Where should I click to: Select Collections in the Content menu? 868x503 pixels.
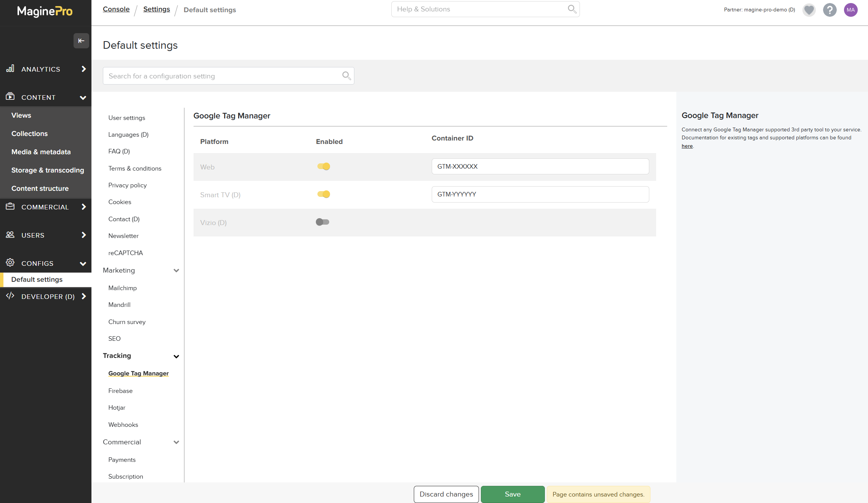click(x=29, y=134)
